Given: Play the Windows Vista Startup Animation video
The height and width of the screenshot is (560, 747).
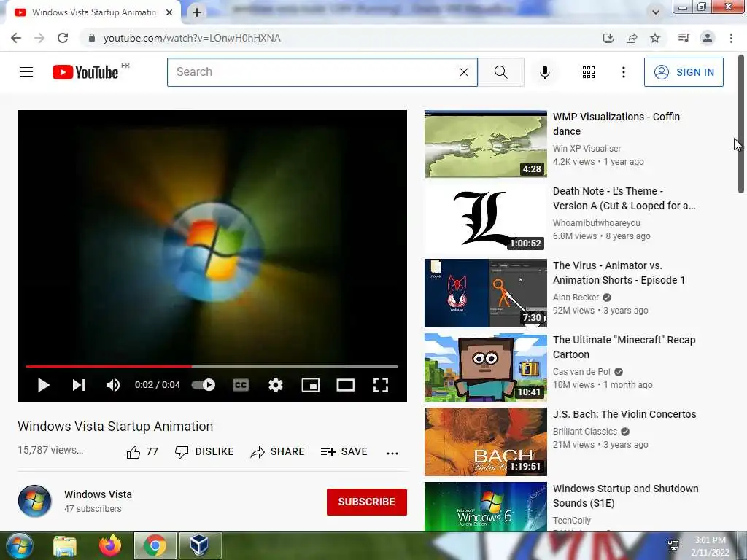Looking at the screenshot, I should click(x=43, y=385).
